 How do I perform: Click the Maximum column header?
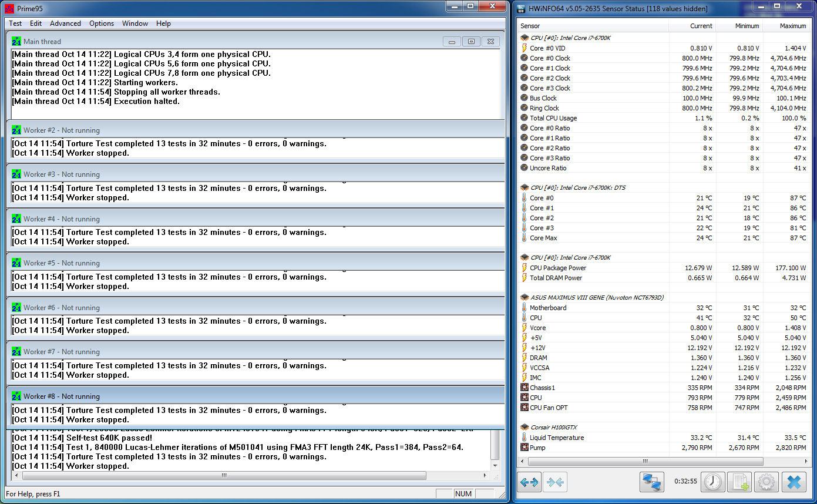coord(787,26)
